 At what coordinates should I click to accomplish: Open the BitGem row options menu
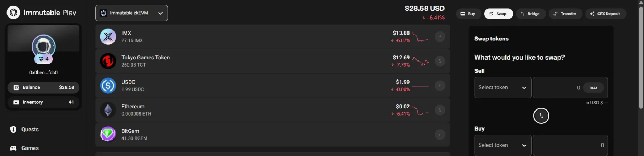pos(440,135)
